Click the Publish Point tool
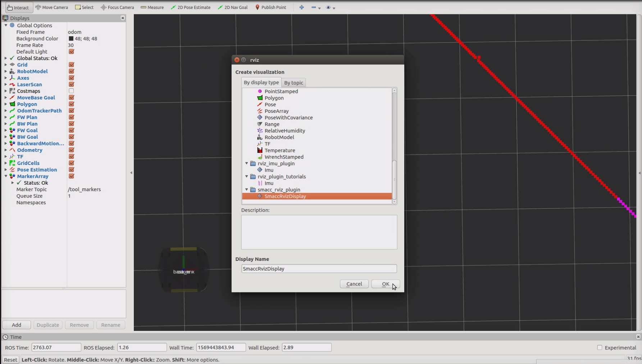The image size is (642, 364). [271, 7]
